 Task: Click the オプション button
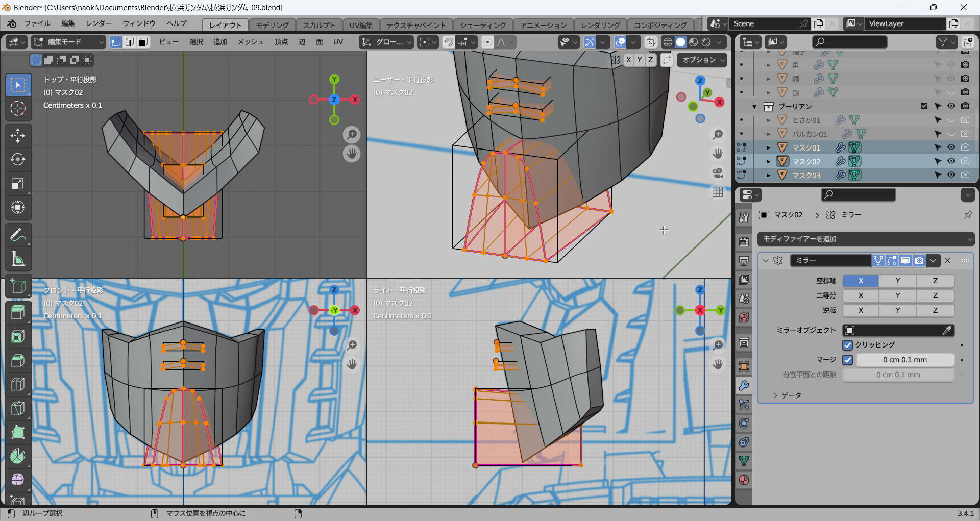[703, 60]
